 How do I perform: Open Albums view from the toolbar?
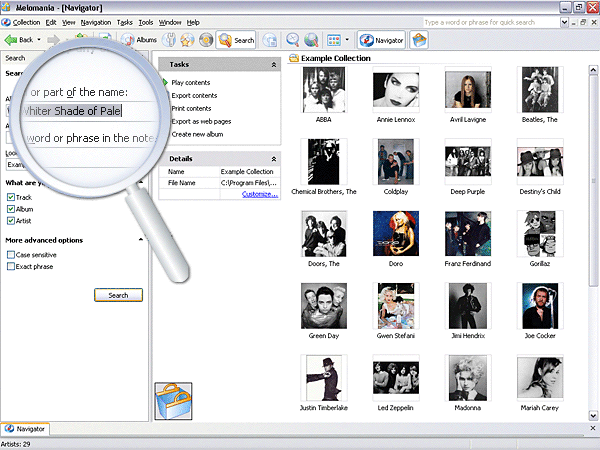pyautogui.click(x=139, y=40)
